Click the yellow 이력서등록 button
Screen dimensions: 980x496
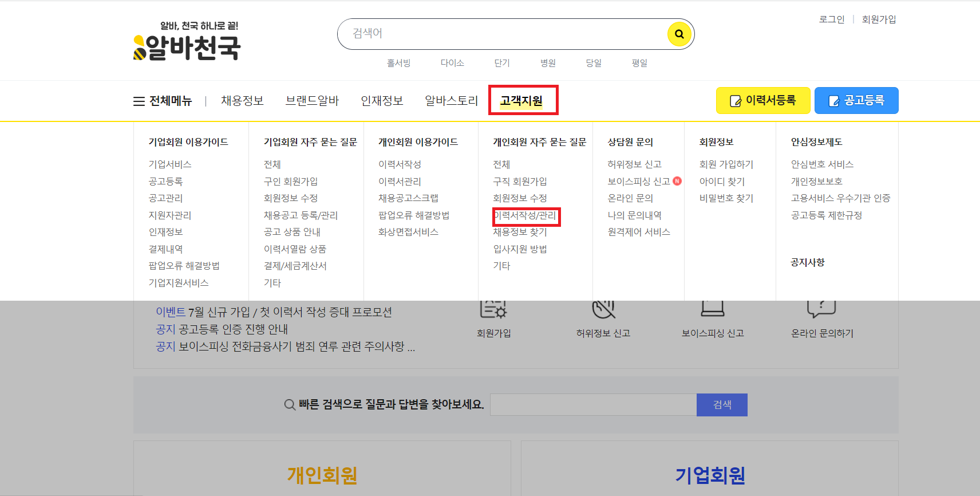point(763,101)
